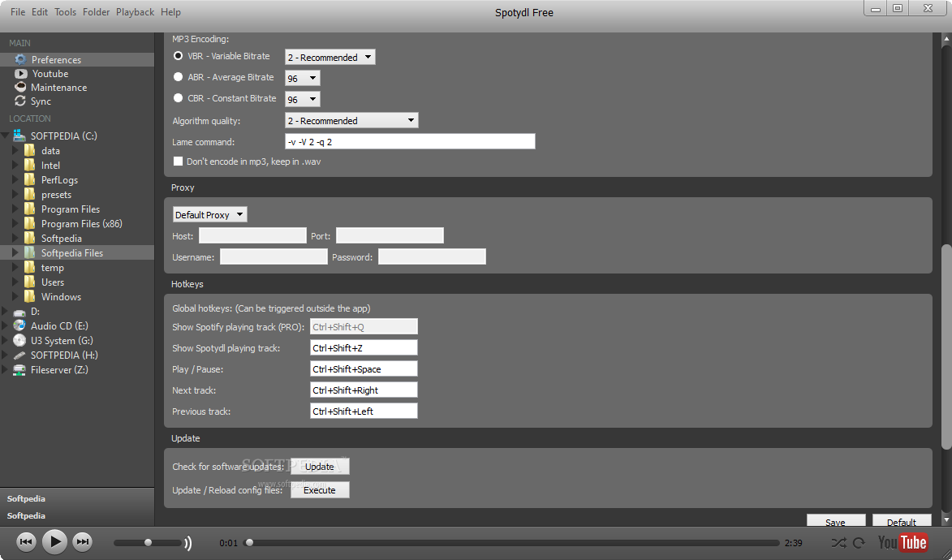Toggle repeat playback icon
The height and width of the screenshot is (560, 952).
click(x=859, y=542)
